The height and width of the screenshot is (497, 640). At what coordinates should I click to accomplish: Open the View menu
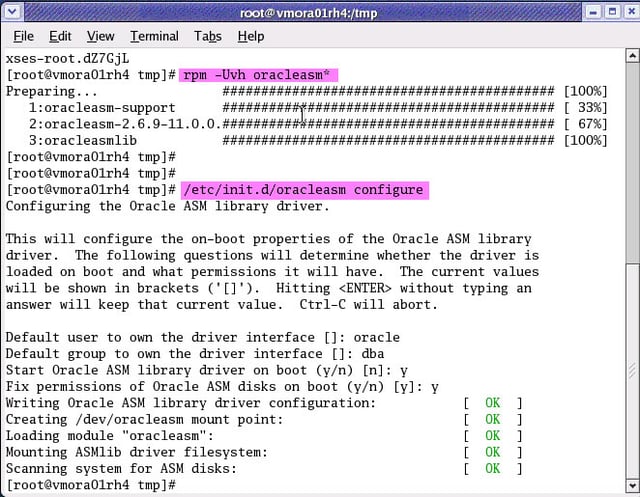(100, 36)
